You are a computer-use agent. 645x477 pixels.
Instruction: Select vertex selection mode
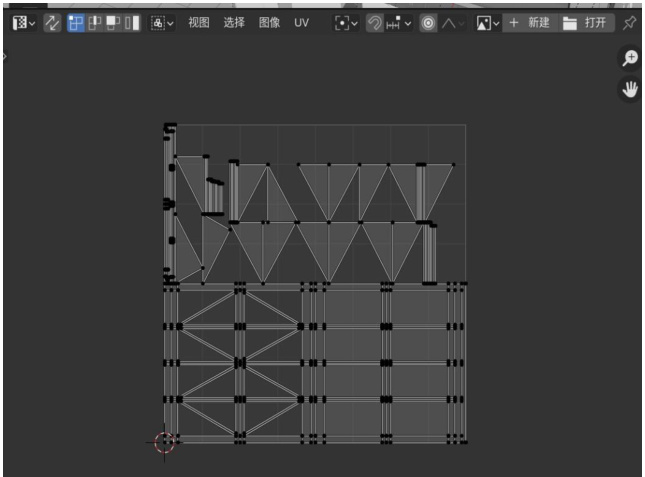coord(77,22)
